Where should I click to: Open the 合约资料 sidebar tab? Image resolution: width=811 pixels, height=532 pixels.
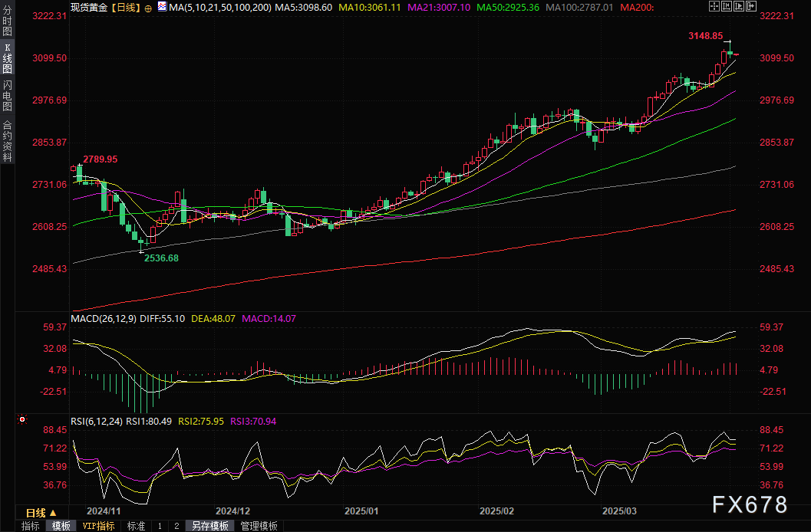point(7,141)
